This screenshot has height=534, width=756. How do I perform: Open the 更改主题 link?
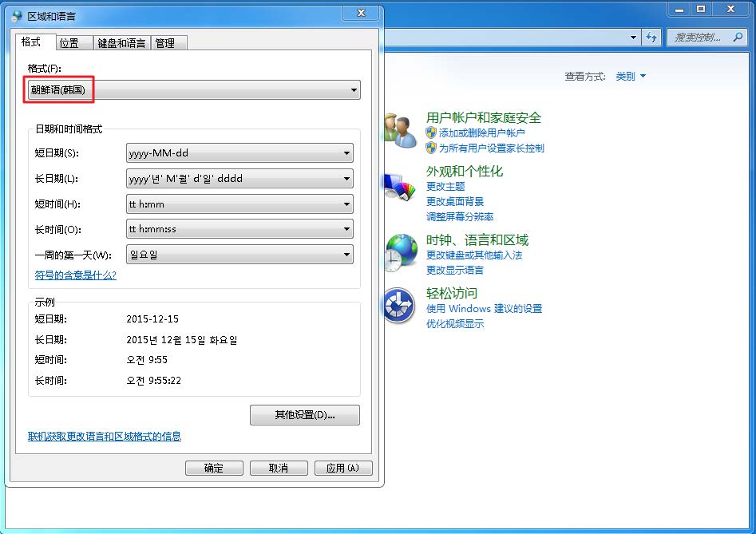coord(445,186)
